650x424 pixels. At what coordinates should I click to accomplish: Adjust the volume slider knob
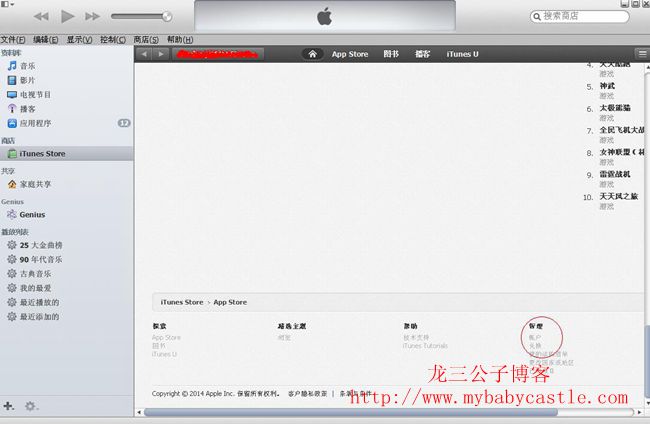(x=167, y=16)
